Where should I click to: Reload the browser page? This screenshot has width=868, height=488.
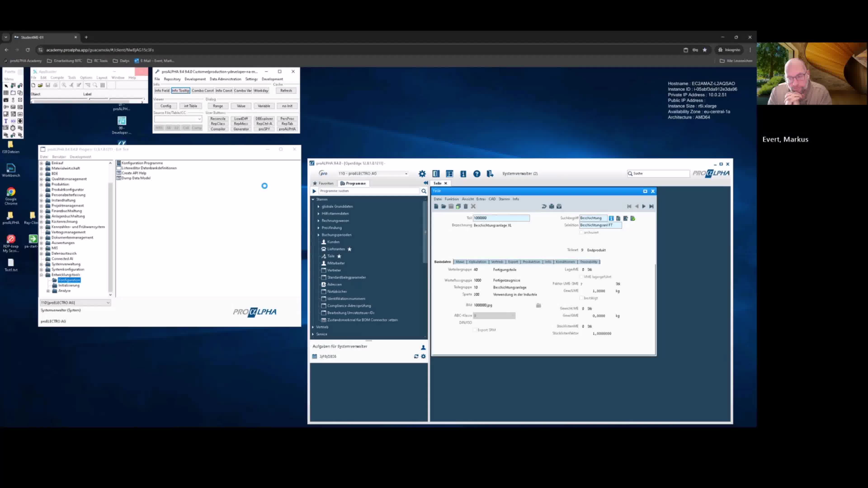pyautogui.click(x=28, y=50)
